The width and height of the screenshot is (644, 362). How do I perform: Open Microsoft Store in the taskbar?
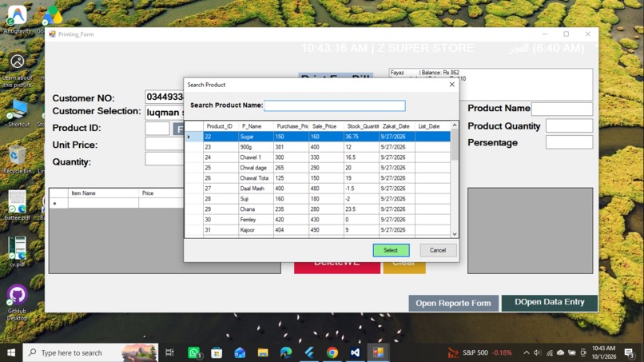pos(217,352)
